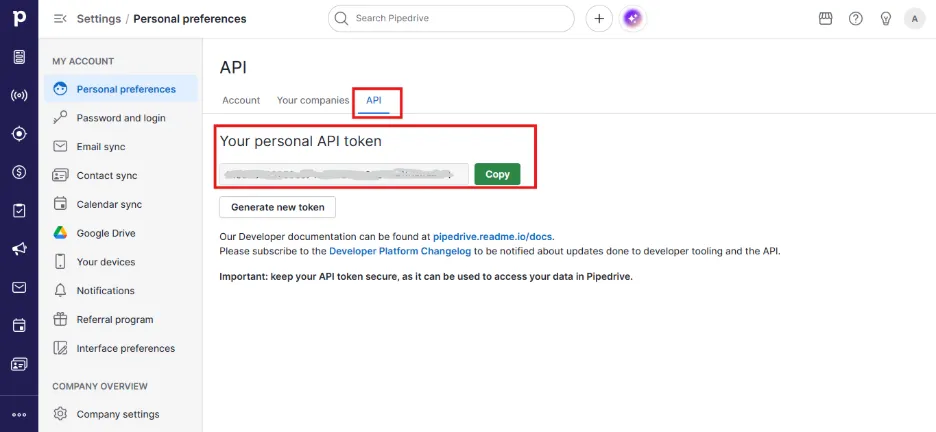The image size is (936, 432).
Task: Open the More three-dots icon
Action: click(x=19, y=415)
